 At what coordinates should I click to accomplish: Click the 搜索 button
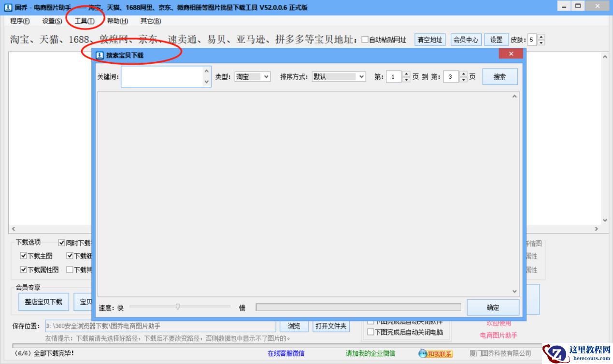click(499, 77)
